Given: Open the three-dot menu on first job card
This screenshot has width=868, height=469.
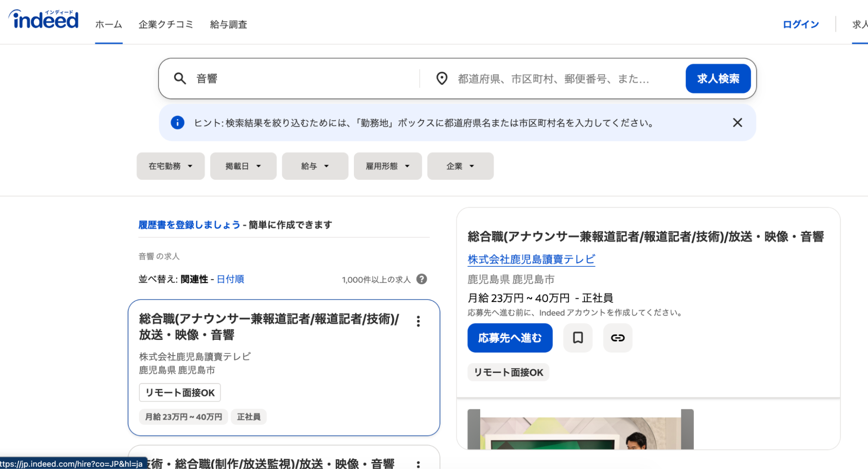Looking at the screenshot, I should (418, 321).
